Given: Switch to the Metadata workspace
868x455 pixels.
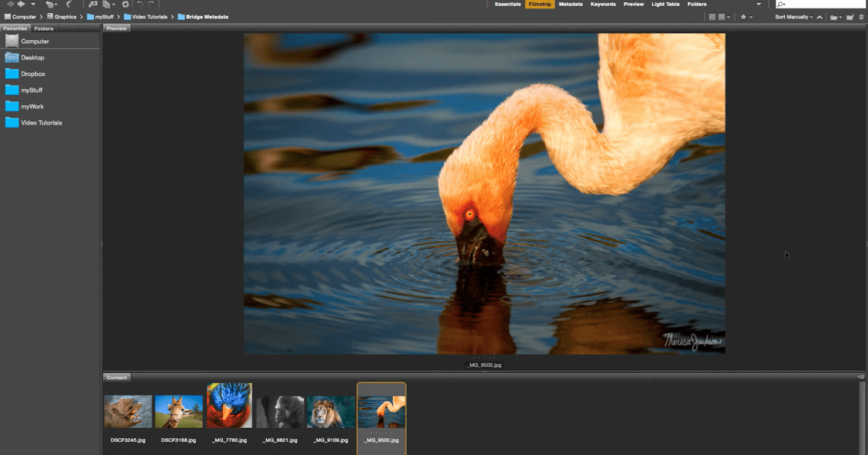Looking at the screenshot, I should coord(570,5).
